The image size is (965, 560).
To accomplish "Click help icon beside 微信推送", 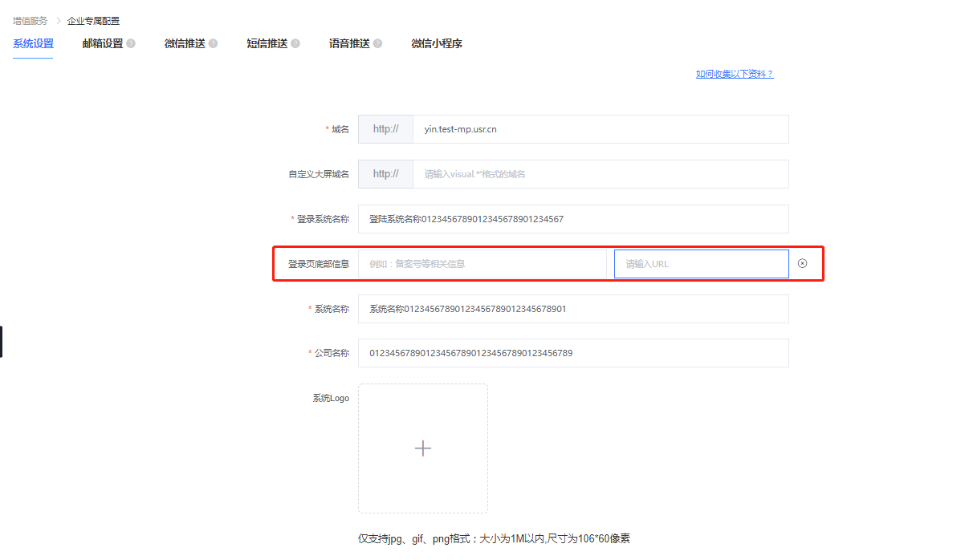I will 213,43.
